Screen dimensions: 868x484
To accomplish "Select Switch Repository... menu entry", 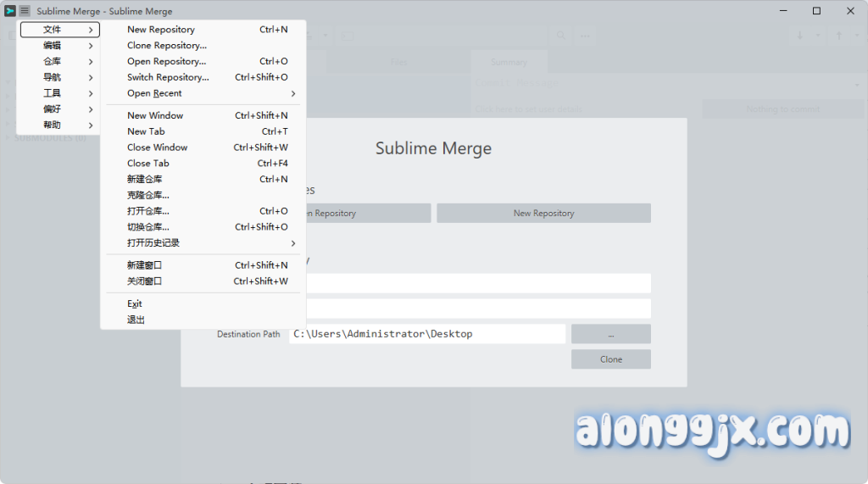I will click(168, 77).
